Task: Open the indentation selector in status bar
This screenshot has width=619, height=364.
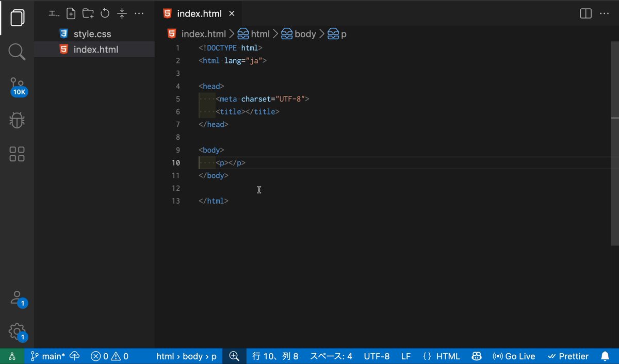Action: 331,356
